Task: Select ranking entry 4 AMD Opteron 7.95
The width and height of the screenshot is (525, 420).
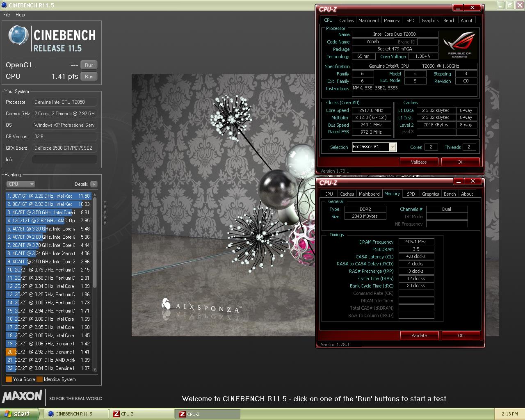Action: click(x=48, y=221)
